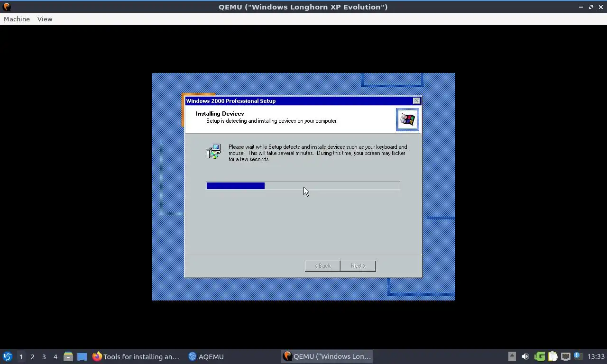
Task: Switch to workspace 1
Action: point(21,357)
